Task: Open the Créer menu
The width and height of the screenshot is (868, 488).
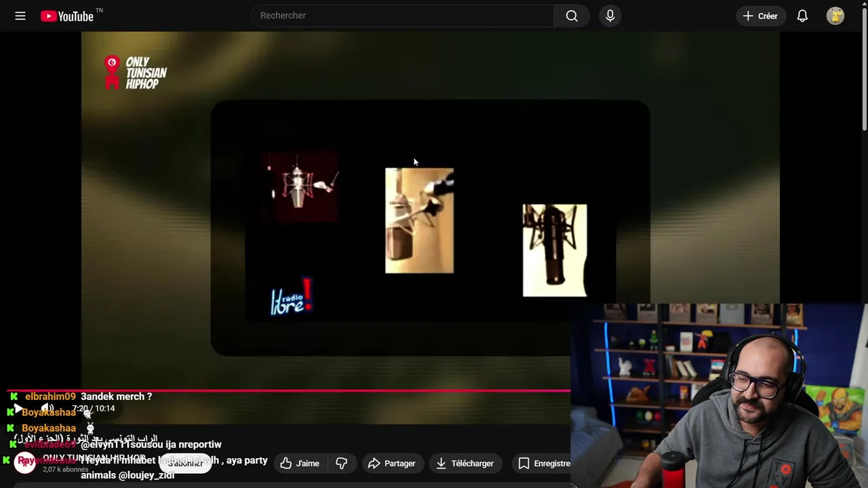Action: (761, 16)
